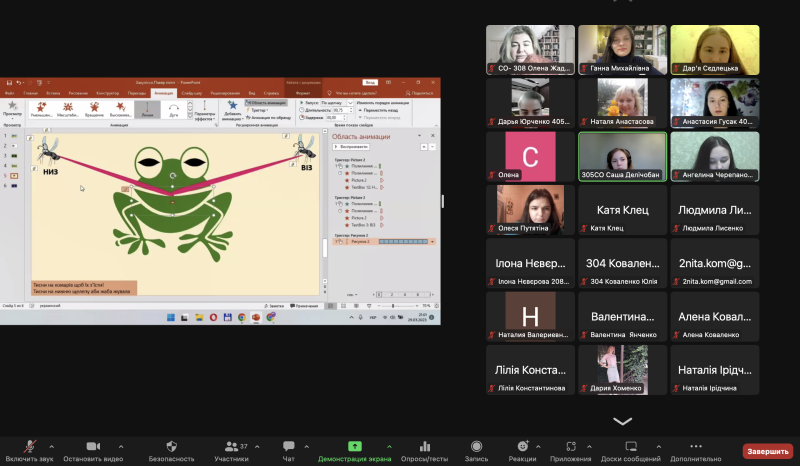Open the Файл tab in PowerPoint
This screenshot has width=800, height=466.
pos(9,93)
